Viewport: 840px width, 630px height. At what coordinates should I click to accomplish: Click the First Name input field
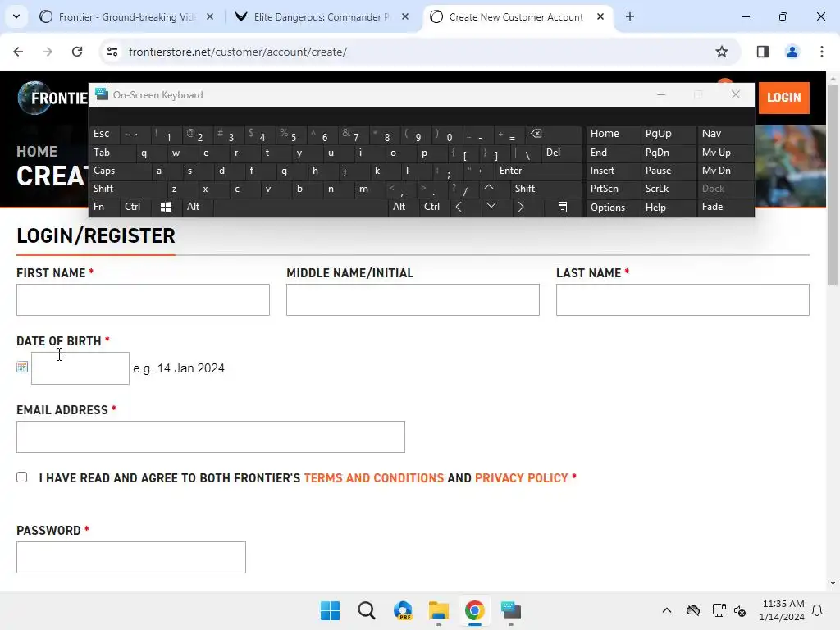[143, 299]
